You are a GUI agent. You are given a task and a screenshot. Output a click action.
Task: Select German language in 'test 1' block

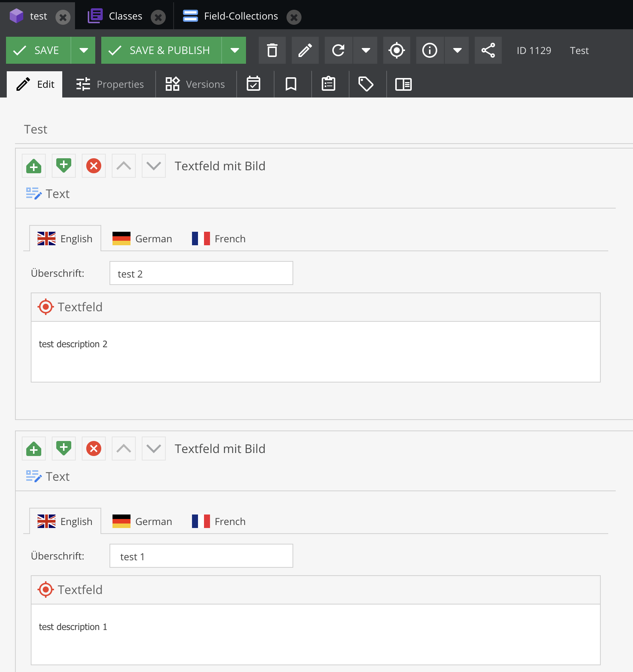[x=142, y=521]
